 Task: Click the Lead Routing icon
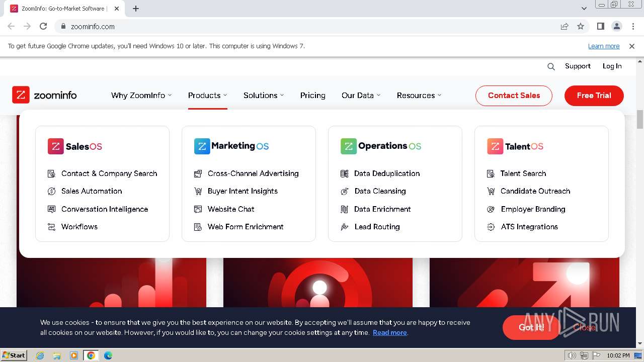point(344,227)
